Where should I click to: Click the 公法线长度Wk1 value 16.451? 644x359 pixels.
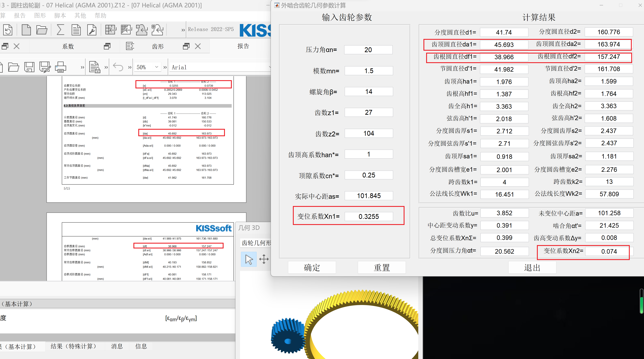tap(504, 194)
